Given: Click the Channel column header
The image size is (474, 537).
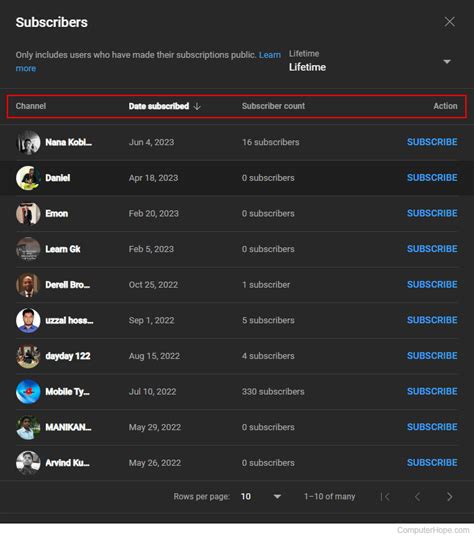Looking at the screenshot, I should [31, 106].
